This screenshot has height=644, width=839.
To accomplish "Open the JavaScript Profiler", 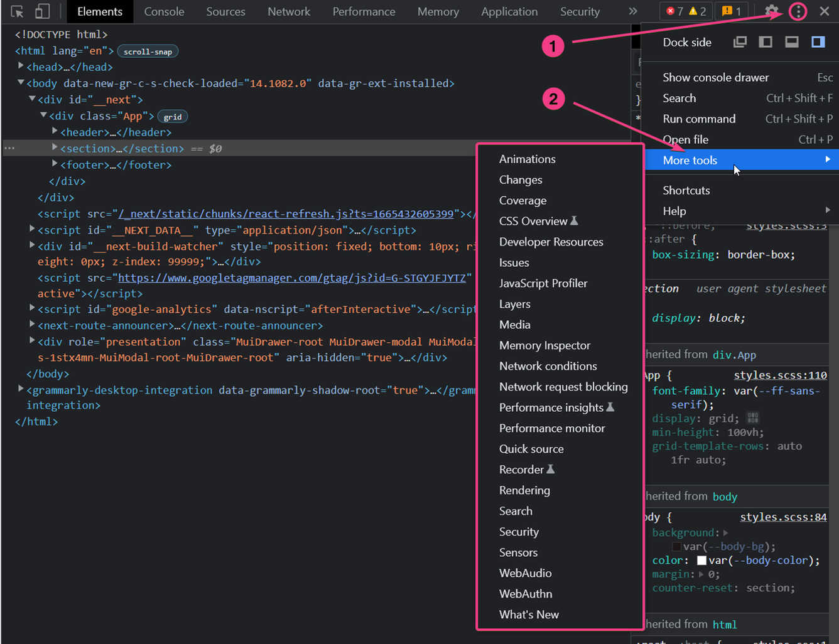I will (x=560, y=283).
